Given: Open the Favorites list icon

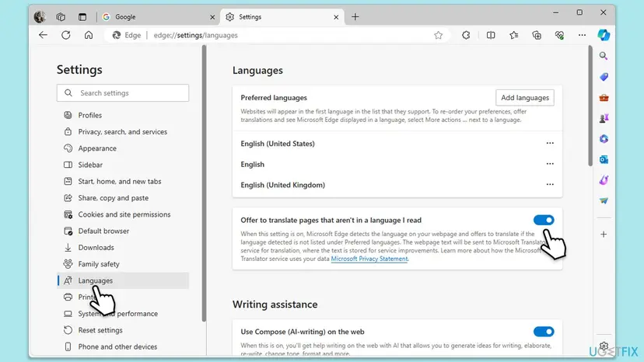Looking at the screenshot, I should [514, 35].
